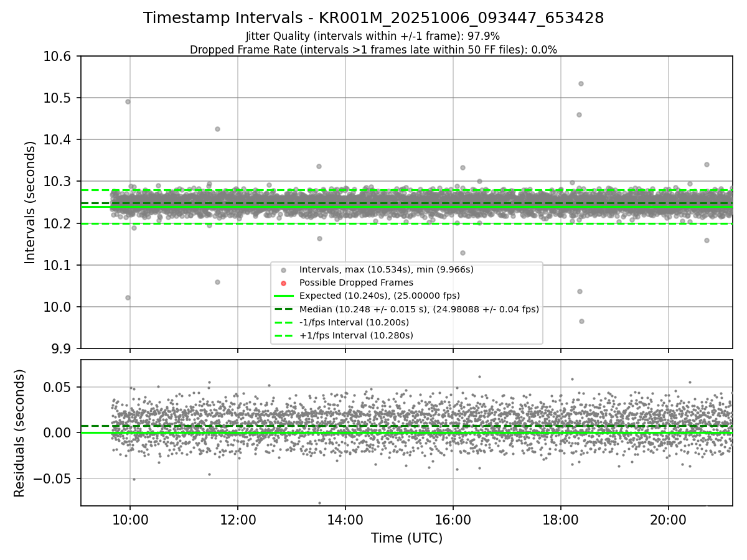
Task: Select the outlier point near 10.49 at 10:00
Action: 128,101
